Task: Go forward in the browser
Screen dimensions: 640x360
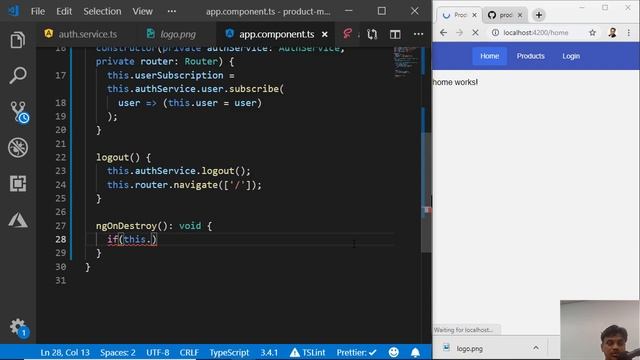Action: (x=459, y=33)
